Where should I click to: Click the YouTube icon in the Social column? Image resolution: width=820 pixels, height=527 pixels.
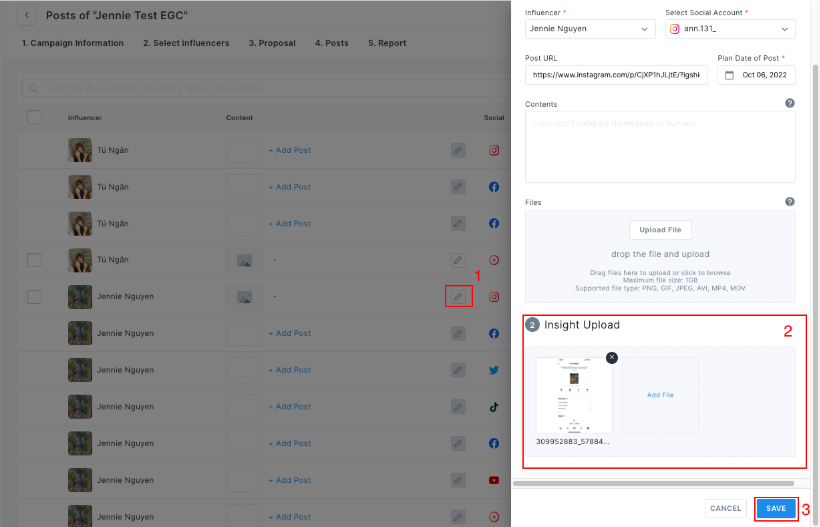pos(494,480)
